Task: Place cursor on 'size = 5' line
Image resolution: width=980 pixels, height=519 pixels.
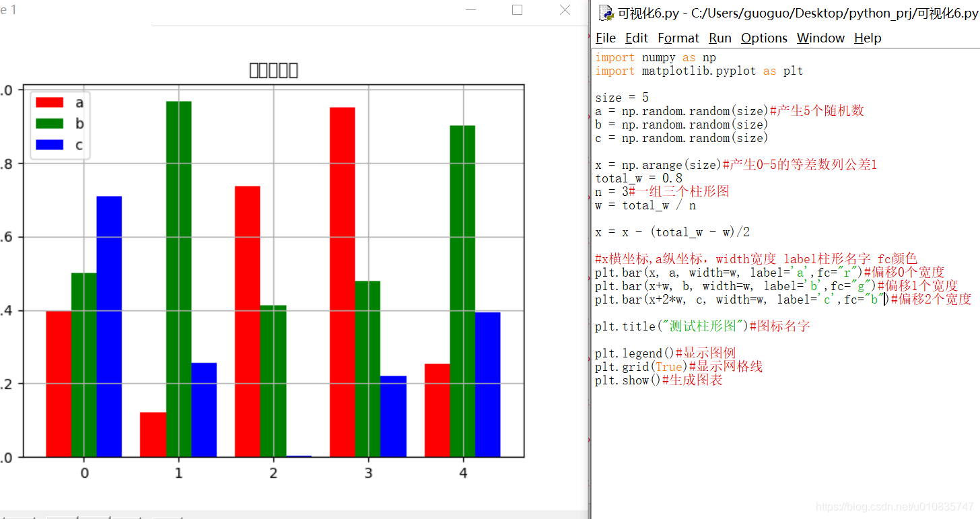Action: [x=622, y=98]
